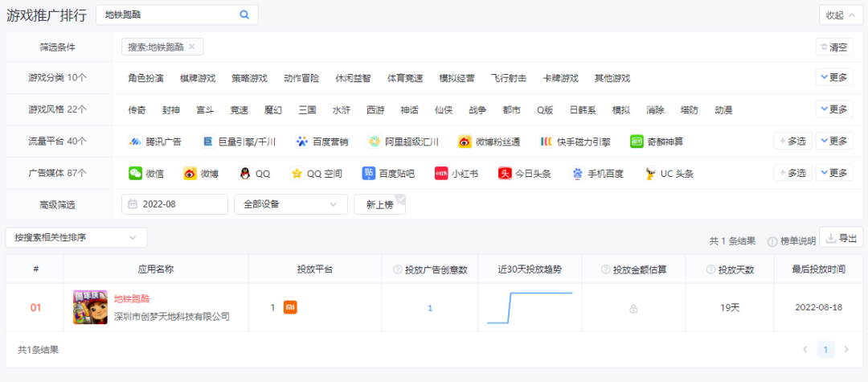
Task: Select the 腾讯广告 platform icon
Action: (x=135, y=142)
